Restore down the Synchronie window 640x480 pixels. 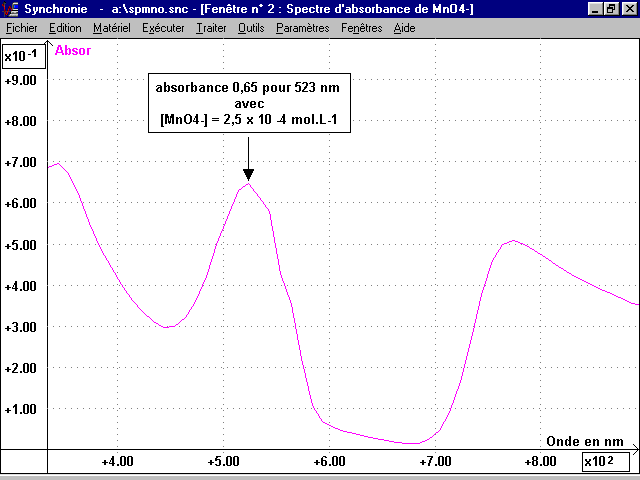click(611, 9)
